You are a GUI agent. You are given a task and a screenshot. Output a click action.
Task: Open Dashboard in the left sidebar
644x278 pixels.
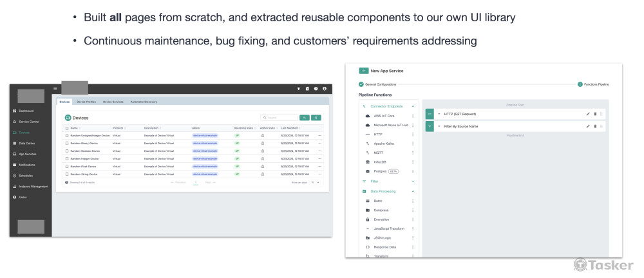26,111
